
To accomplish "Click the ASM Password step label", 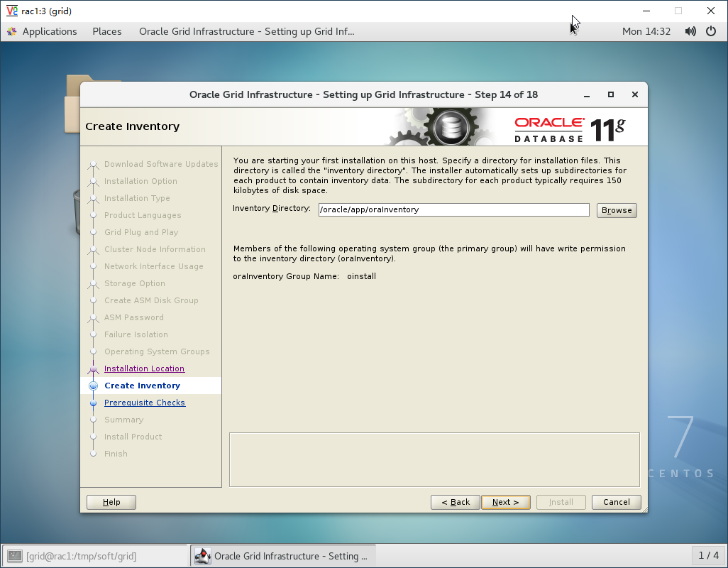I will click(x=133, y=317).
